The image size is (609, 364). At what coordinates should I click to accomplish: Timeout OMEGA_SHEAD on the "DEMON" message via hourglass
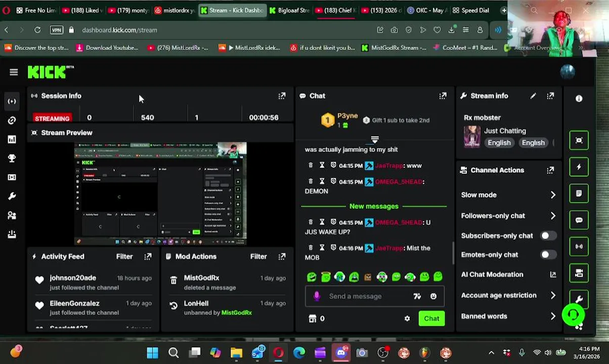tap(322, 181)
